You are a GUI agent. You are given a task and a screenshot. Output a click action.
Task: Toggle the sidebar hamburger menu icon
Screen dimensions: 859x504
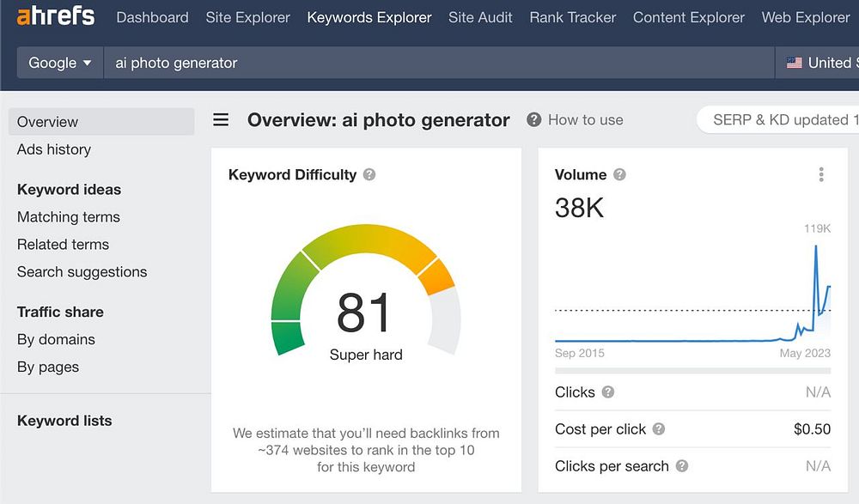click(221, 120)
